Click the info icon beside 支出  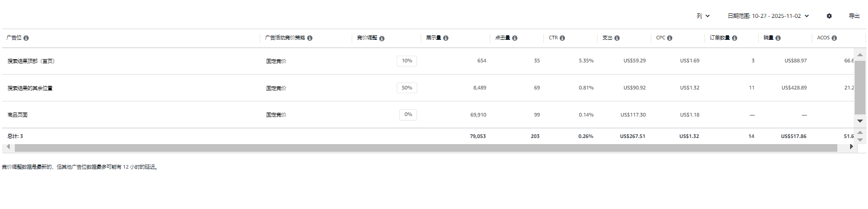tap(617, 38)
